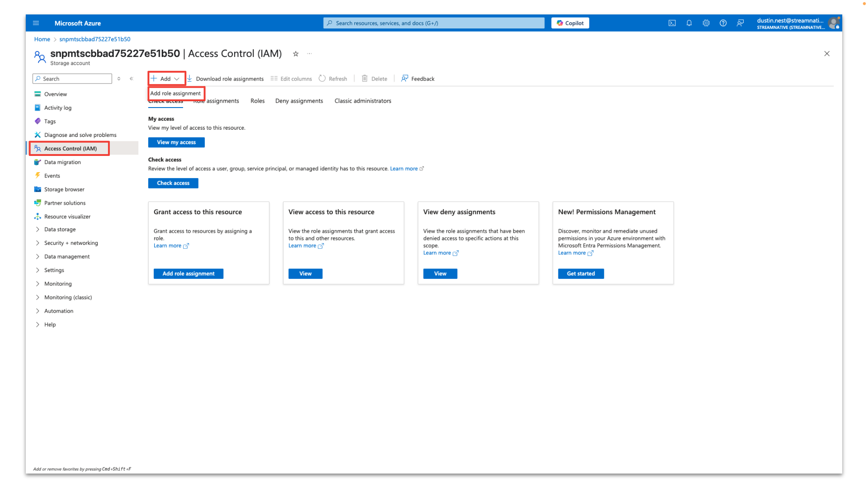This screenshot has width=868, height=488.
Task: Click the Refresh toolbar icon
Action: [333, 79]
